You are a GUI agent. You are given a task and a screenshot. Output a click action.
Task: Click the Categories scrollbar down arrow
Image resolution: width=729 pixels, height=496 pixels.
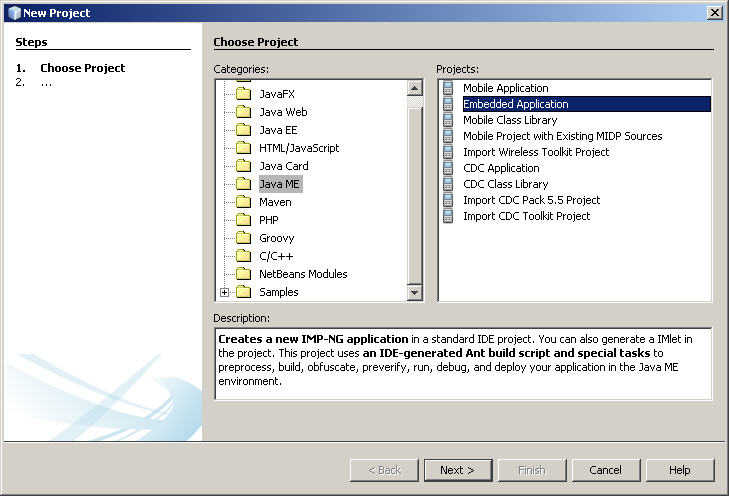pos(414,293)
